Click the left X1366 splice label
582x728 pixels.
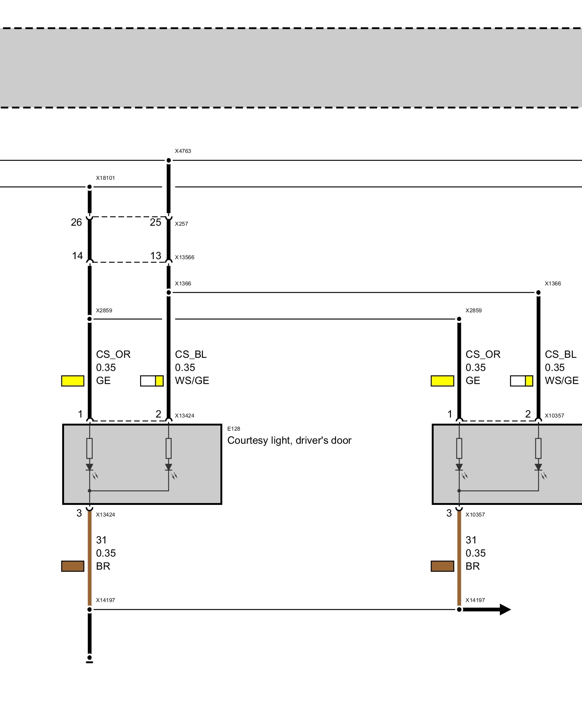[x=183, y=284]
